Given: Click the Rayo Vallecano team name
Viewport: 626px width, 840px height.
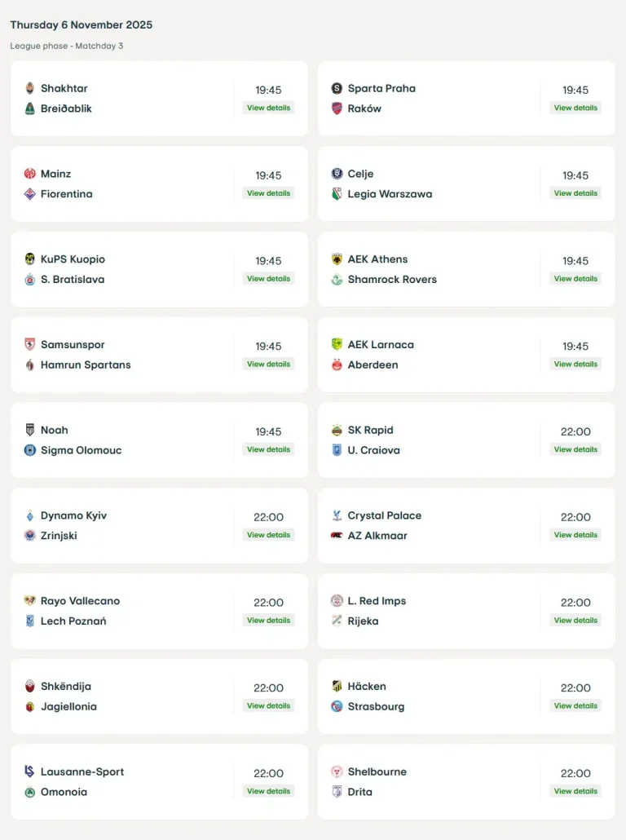Looking at the screenshot, I should pos(80,601).
